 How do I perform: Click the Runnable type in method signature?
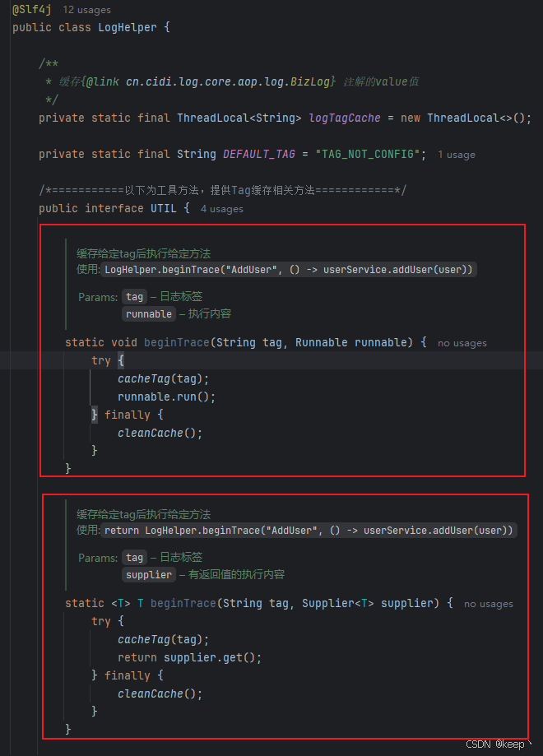tap(321, 342)
